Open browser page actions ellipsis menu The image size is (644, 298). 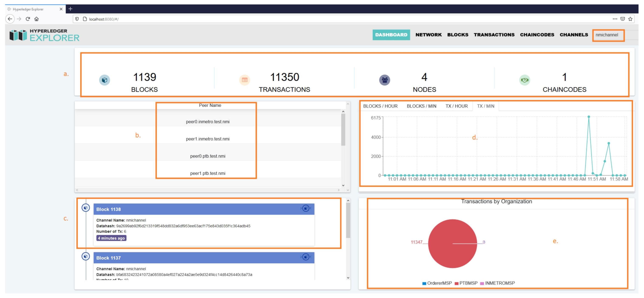click(x=615, y=19)
